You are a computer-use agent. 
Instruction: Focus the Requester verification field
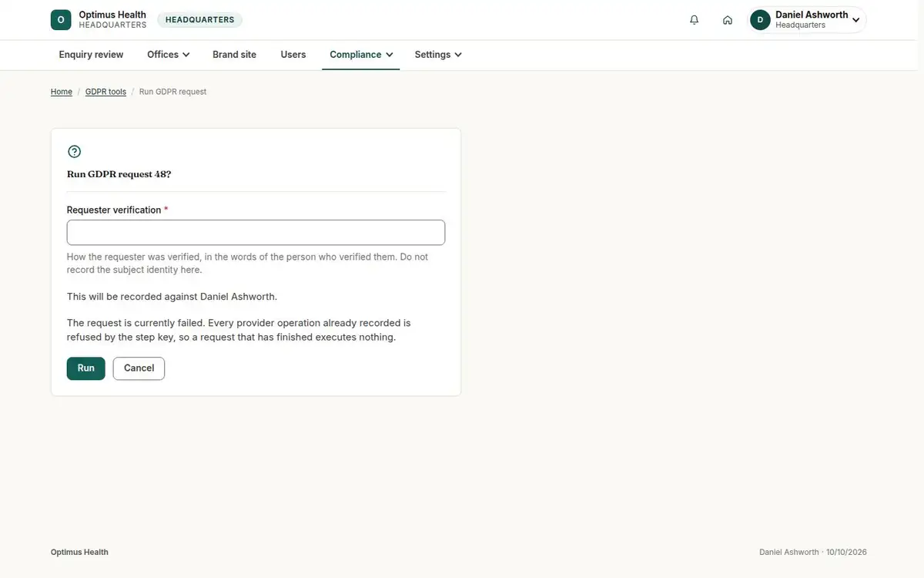coord(256,233)
